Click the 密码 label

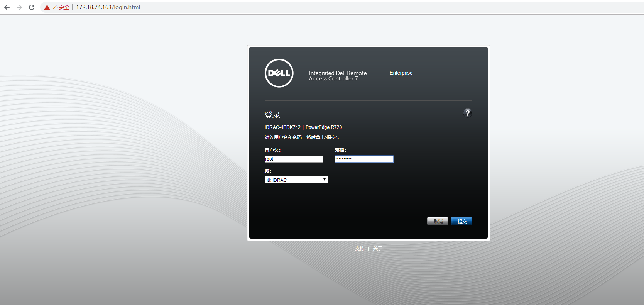point(340,151)
